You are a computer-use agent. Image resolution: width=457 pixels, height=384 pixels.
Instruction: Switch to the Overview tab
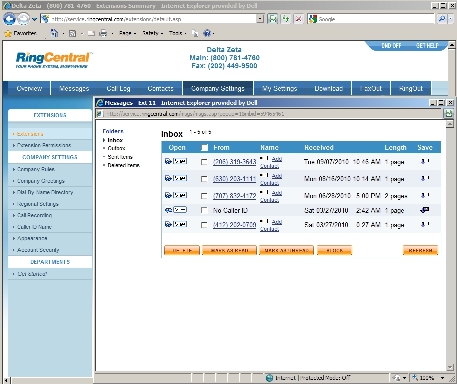(29, 88)
